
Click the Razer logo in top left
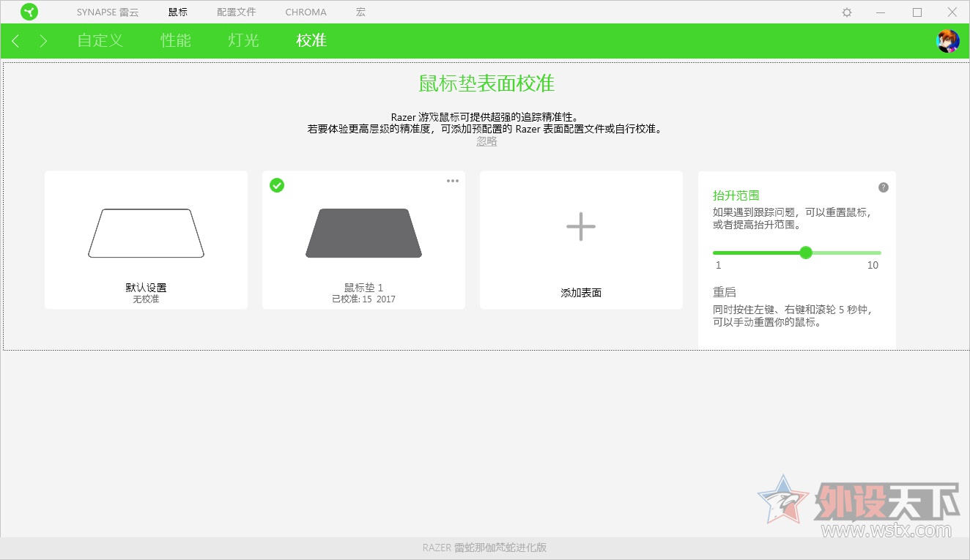[29, 12]
